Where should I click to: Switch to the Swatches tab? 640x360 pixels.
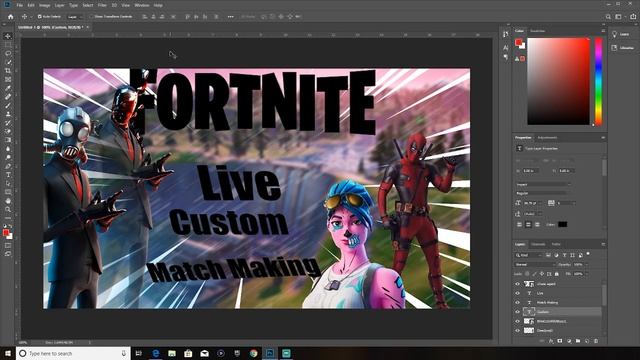coord(538,31)
